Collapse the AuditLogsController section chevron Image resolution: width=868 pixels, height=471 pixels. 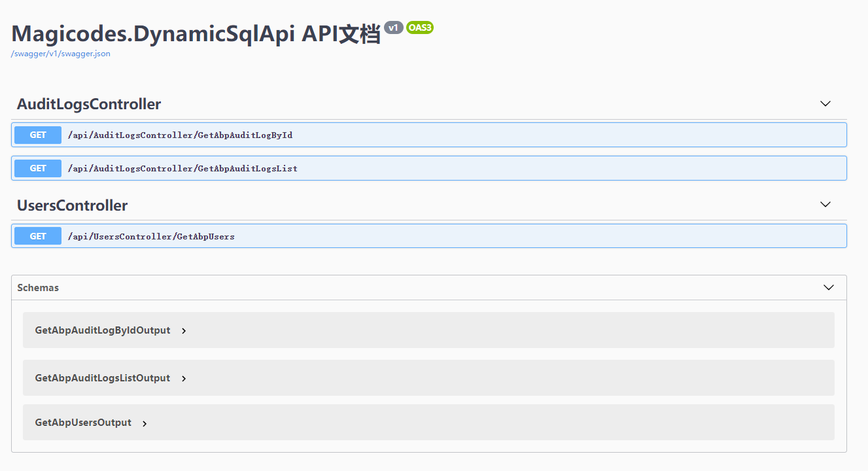(825, 103)
